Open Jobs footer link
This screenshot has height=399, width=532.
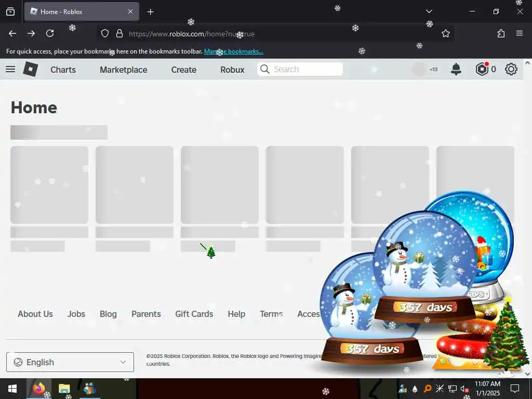pos(76,314)
